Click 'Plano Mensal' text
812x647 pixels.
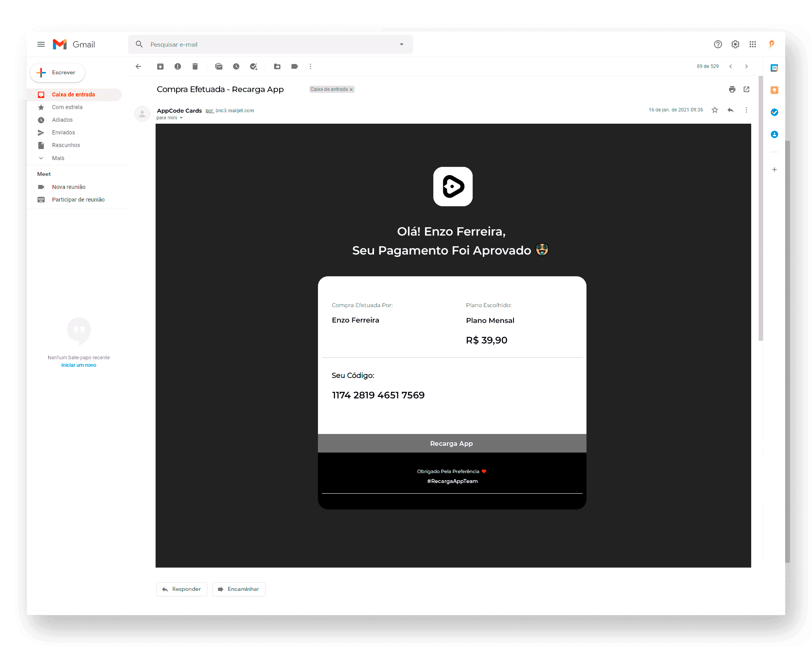point(490,321)
